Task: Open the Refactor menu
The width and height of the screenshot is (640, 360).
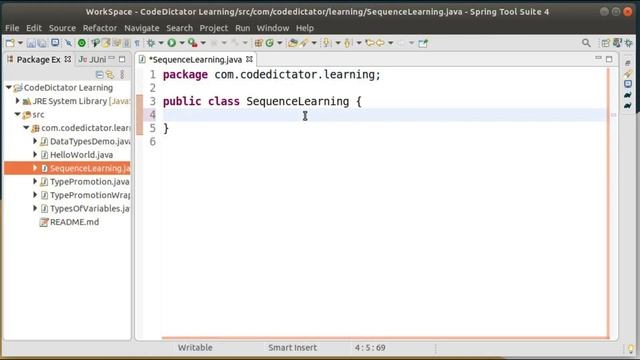Action: point(100,28)
